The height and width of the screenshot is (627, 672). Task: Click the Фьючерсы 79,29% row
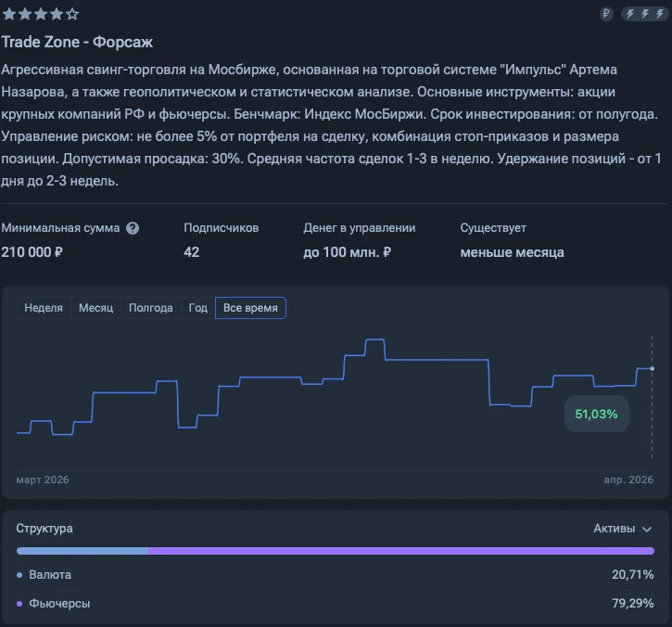pos(336,604)
